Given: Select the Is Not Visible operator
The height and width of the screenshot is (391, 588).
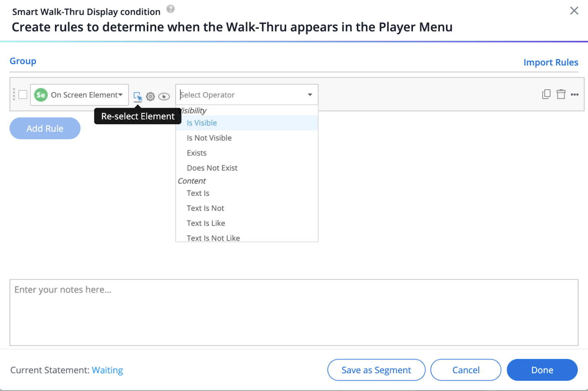Looking at the screenshot, I should [x=209, y=138].
